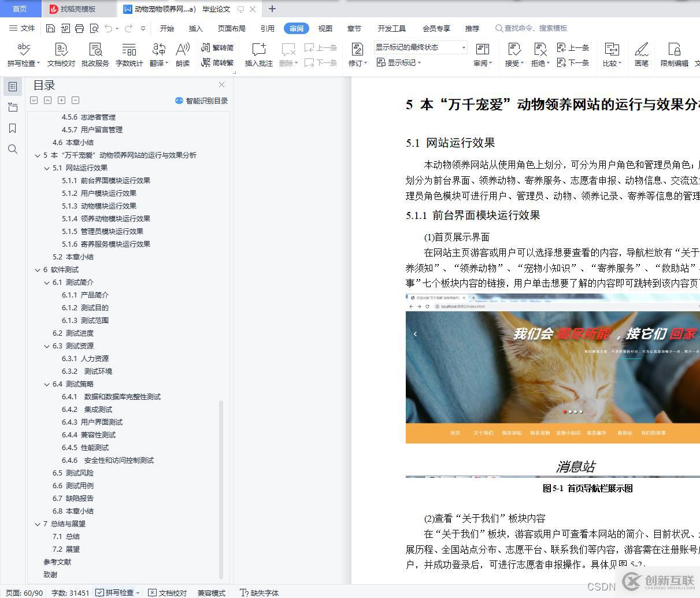This screenshot has height=598, width=700.
Task: Collapse the 6.4 测试策略 tree node
Action: [47, 384]
